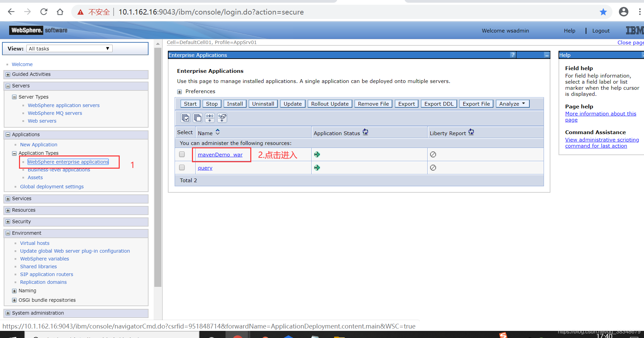Sort by Name column arrows
644x338 pixels.
pos(218,132)
